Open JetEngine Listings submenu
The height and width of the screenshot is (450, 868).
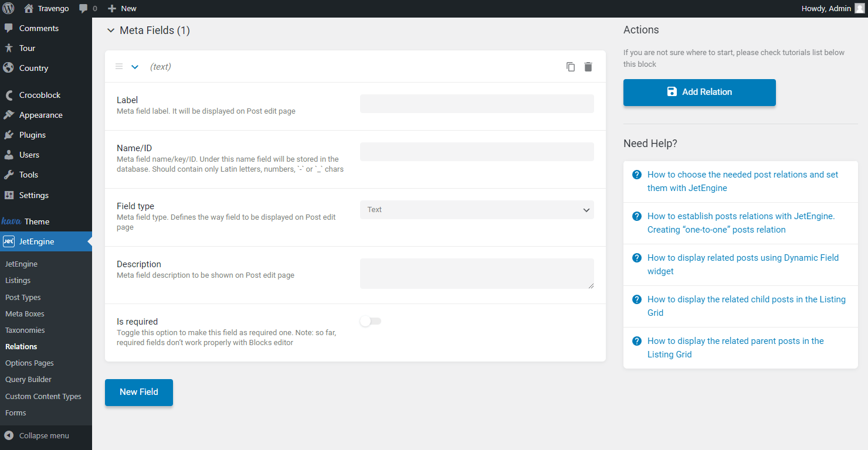[18, 281]
